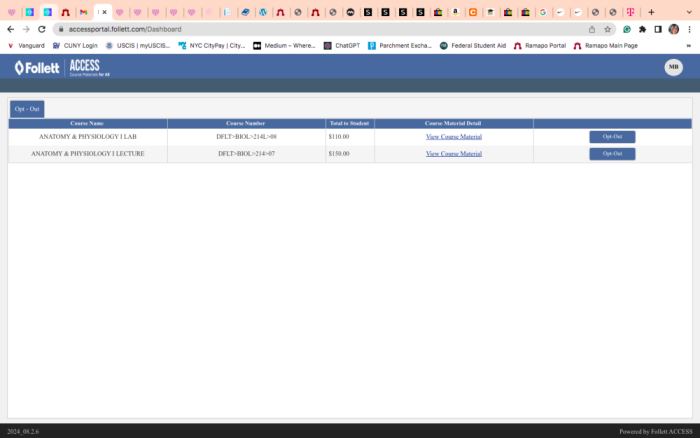This screenshot has height=438, width=700.
Task: Click the Course Name column header
Action: click(x=87, y=123)
